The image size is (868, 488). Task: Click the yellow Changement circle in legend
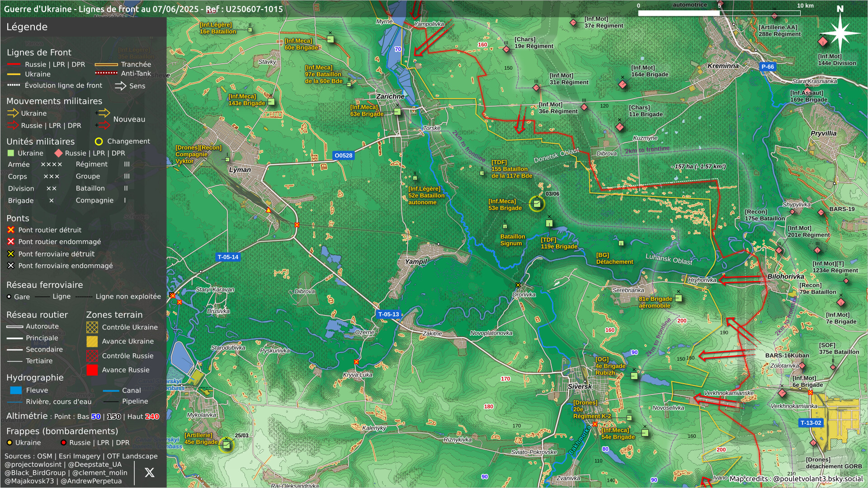[99, 141]
